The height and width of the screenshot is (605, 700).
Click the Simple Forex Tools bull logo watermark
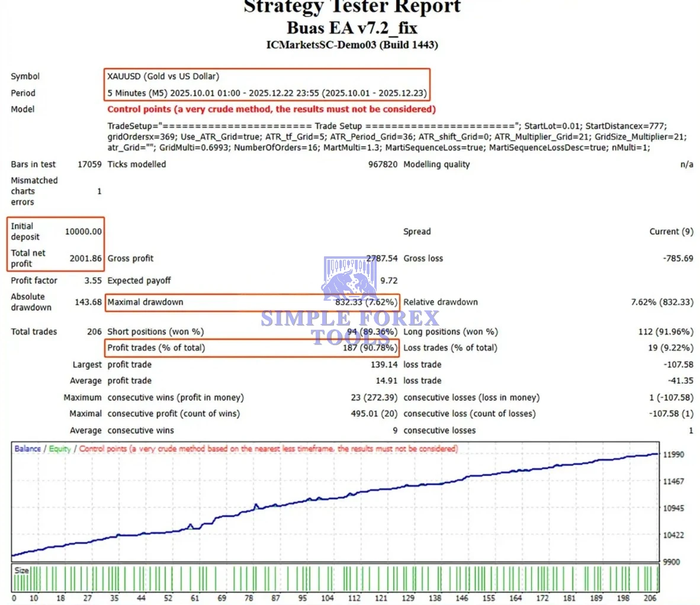(x=349, y=279)
